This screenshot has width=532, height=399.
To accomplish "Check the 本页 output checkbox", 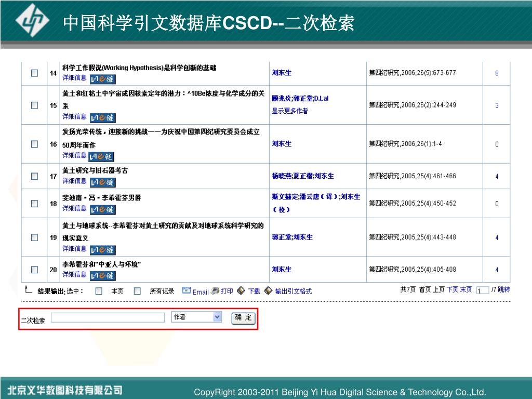I will pyautogui.click(x=99, y=291).
